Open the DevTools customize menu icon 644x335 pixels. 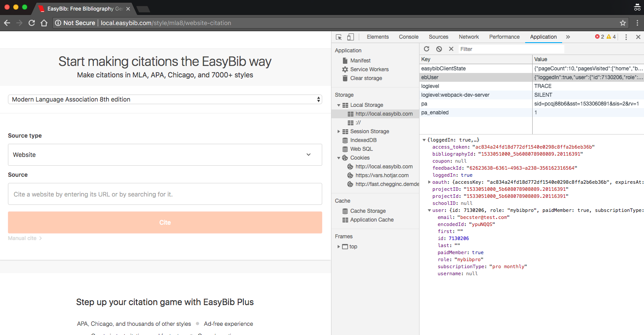pyautogui.click(x=626, y=37)
